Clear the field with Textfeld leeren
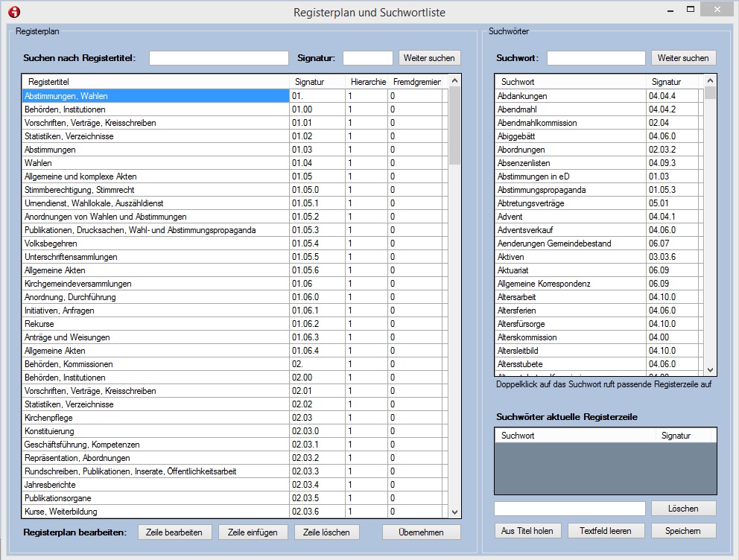The height and width of the screenshot is (560, 739). coord(605,531)
